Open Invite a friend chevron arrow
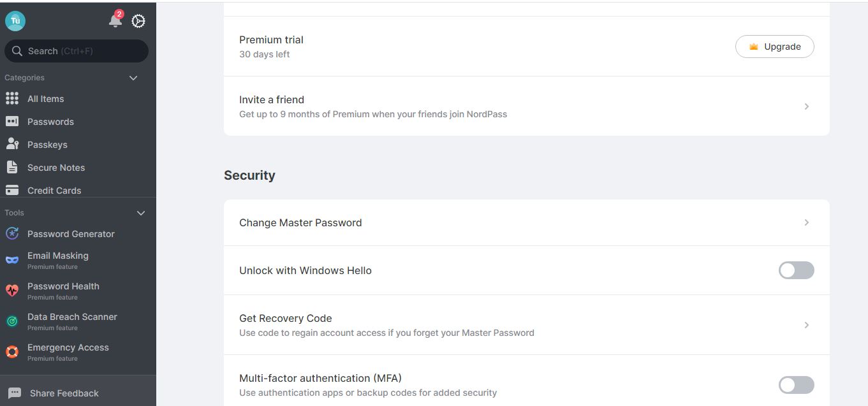This screenshot has height=406, width=868. point(807,106)
